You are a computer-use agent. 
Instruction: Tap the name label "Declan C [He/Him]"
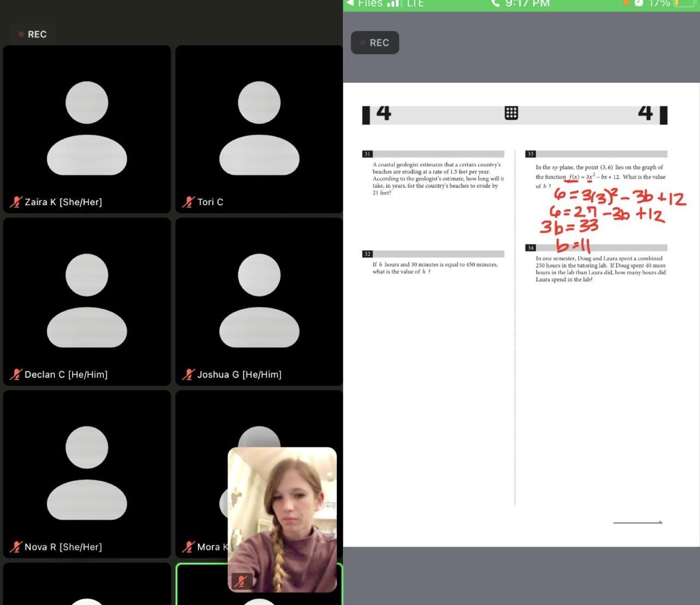click(x=66, y=374)
